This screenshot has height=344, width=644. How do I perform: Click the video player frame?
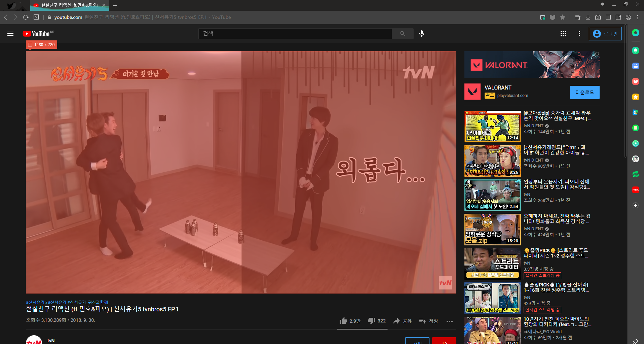[241, 172]
